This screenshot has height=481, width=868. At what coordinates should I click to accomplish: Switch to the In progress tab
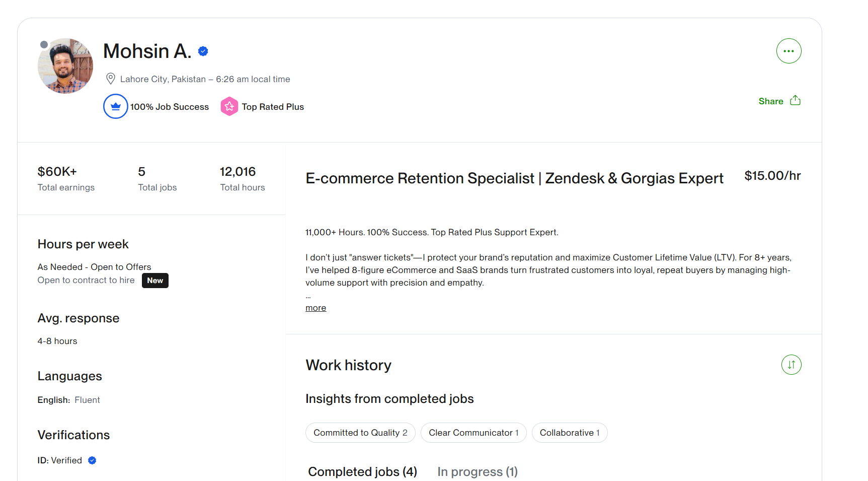click(x=478, y=471)
